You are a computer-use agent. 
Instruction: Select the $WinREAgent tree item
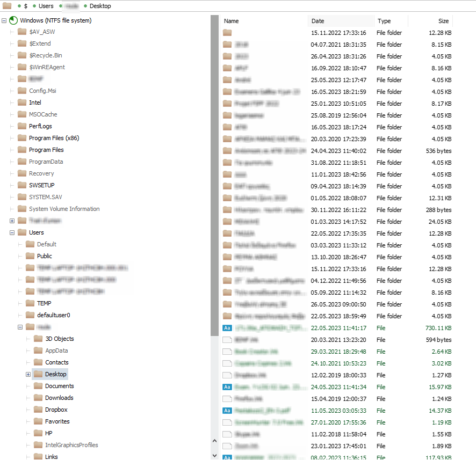(47, 67)
